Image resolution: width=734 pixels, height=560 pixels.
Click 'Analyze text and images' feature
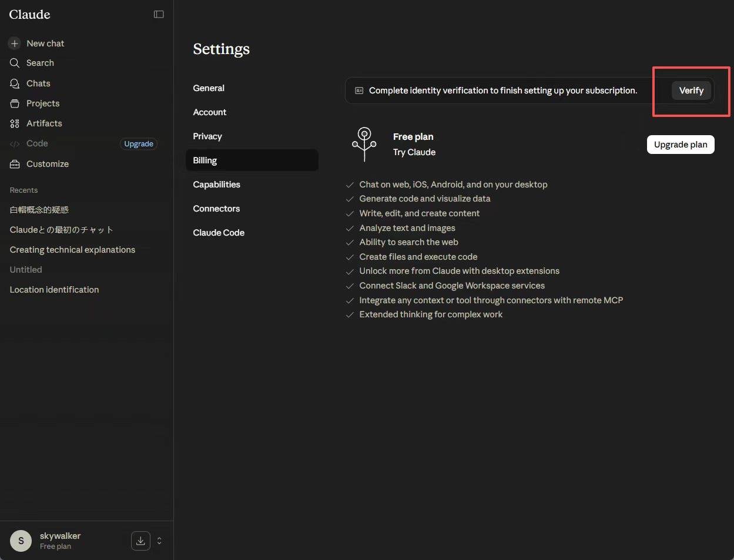tap(407, 228)
